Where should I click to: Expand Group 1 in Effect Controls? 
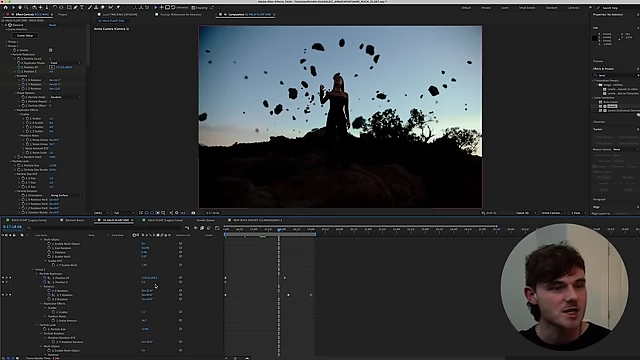pyautogui.click(x=7, y=42)
